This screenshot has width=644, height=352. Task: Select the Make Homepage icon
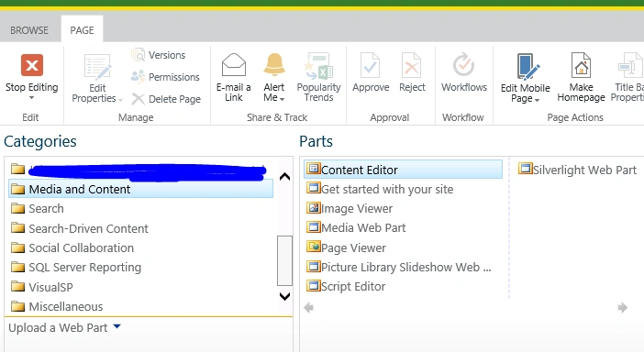click(581, 65)
